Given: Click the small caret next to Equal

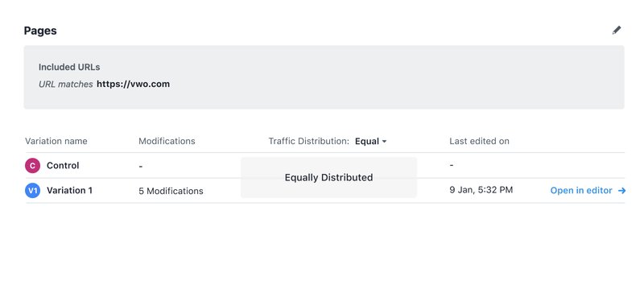Looking at the screenshot, I should pyautogui.click(x=385, y=141).
